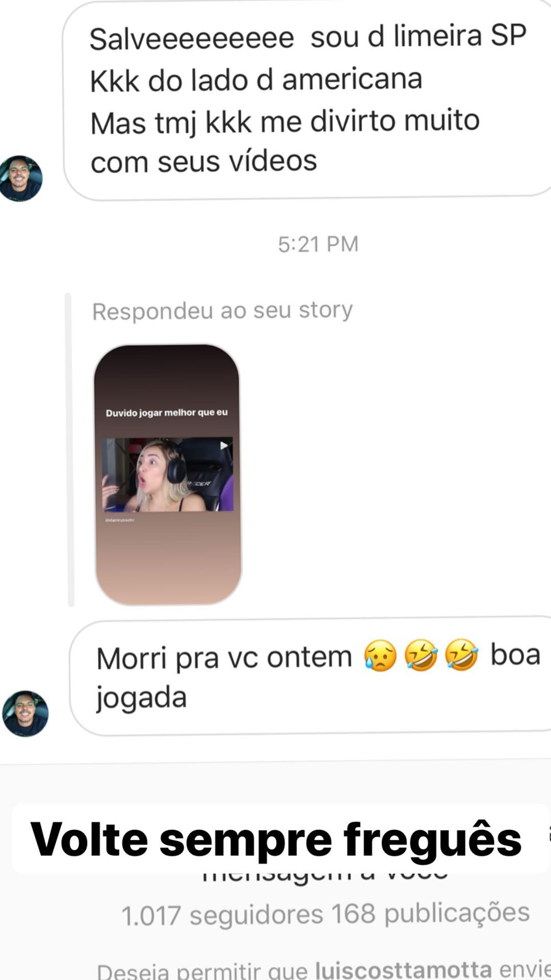Tap the first rolling-laughing emoji after the sad one

point(421,655)
